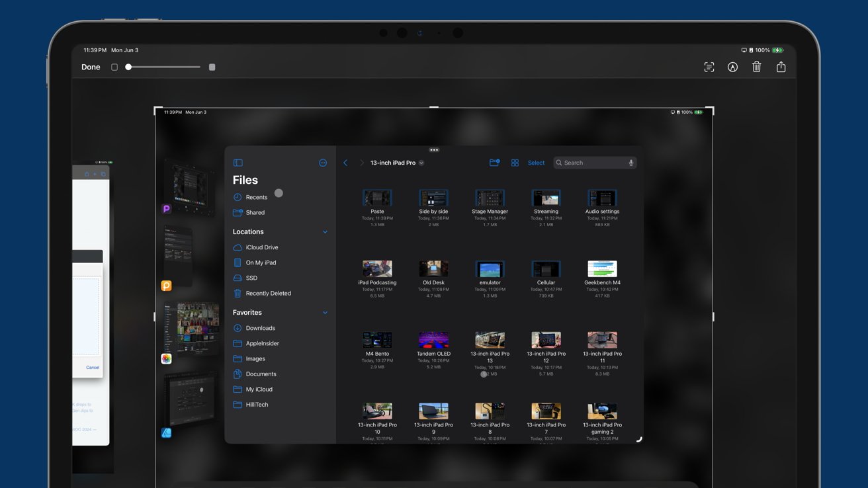Change view with the grid icon
This screenshot has width=868, height=488.
pyautogui.click(x=515, y=163)
